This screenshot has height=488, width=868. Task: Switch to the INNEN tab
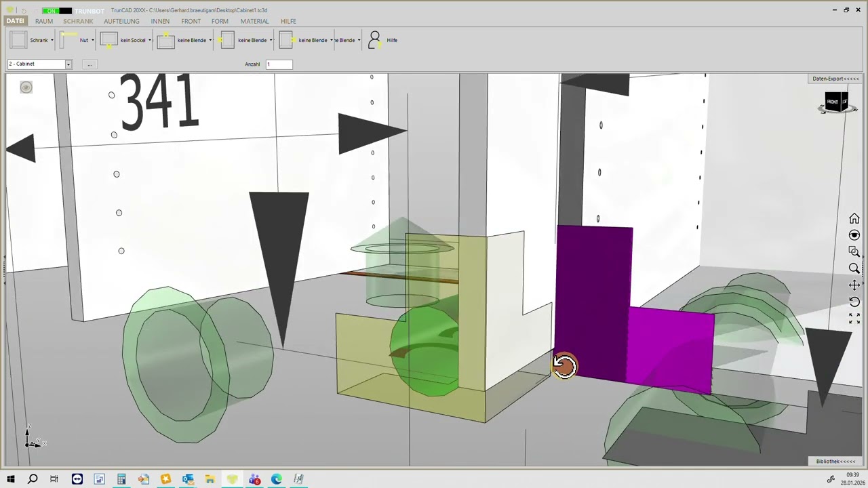[x=160, y=21]
